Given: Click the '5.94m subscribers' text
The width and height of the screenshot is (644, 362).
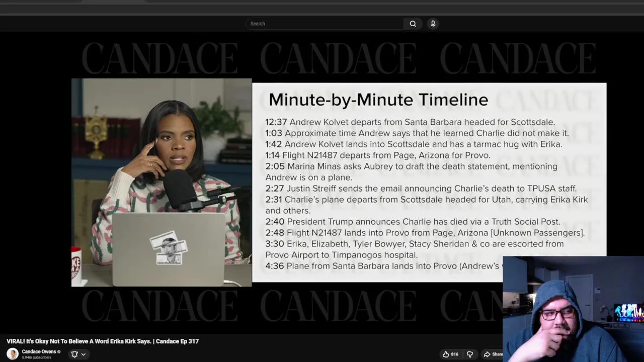Looking at the screenshot, I should 37,357.
